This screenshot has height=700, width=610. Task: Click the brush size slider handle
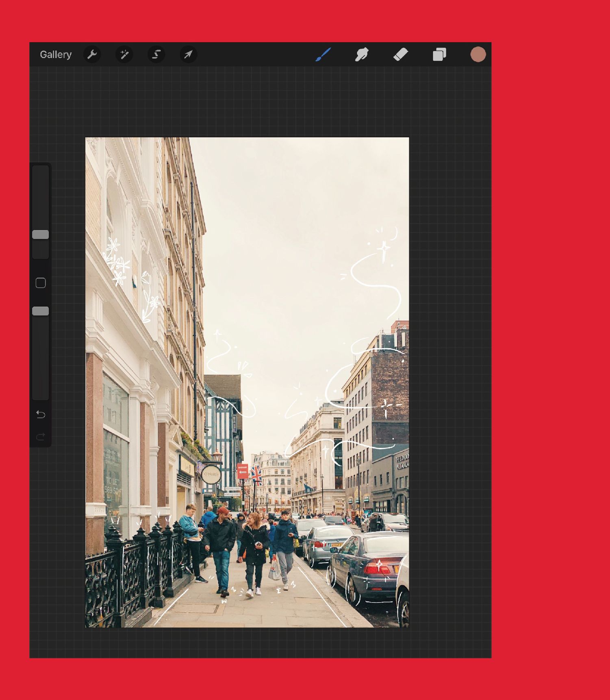41,235
